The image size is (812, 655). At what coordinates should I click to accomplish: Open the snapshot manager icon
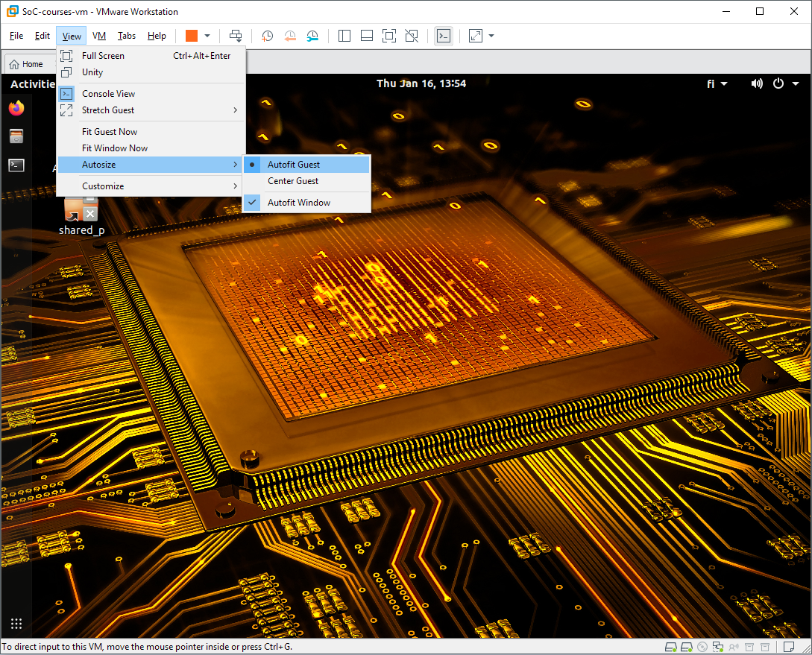tap(312, 36)
